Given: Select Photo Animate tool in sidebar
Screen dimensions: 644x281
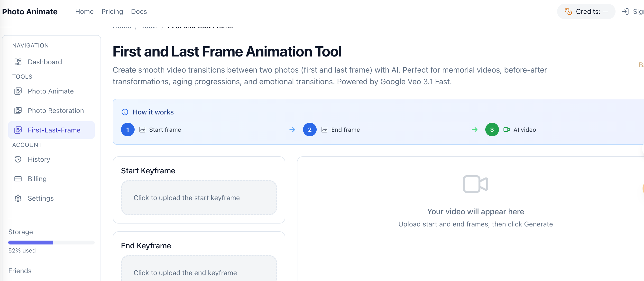Looking at the screenshot, I should click(52, 91).
